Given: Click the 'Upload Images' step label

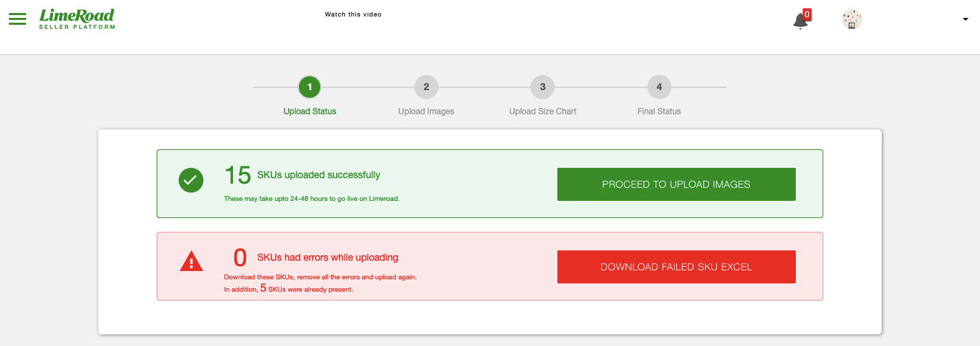Looking at the screenshot, I should [426, 111].
